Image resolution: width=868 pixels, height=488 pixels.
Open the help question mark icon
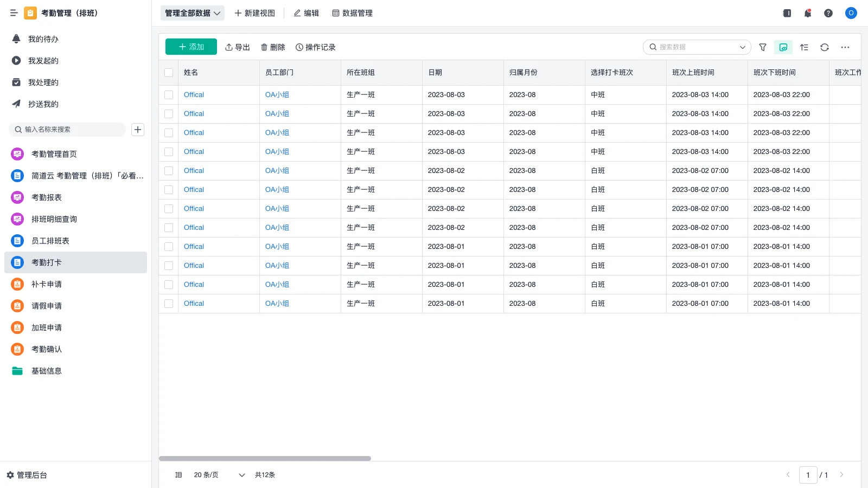pos(828,13)
